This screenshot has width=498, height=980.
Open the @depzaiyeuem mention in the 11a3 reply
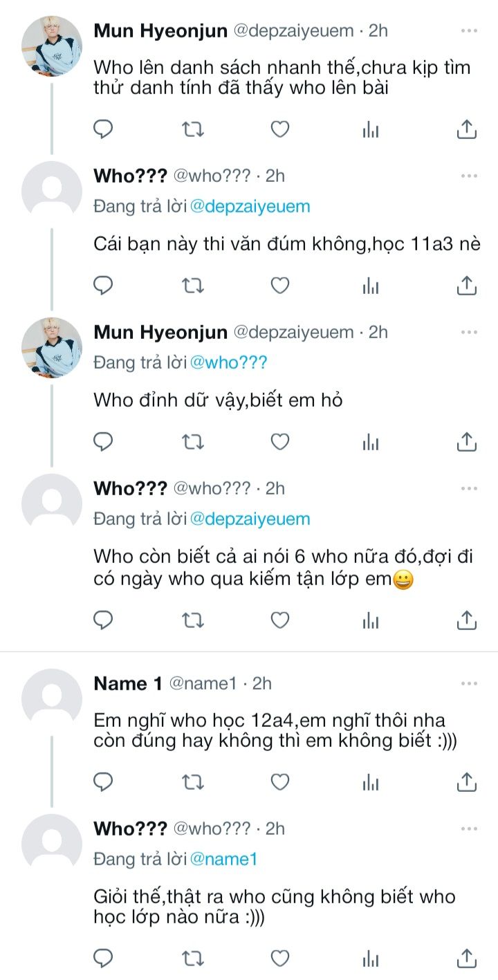click(x=250, y=206)
